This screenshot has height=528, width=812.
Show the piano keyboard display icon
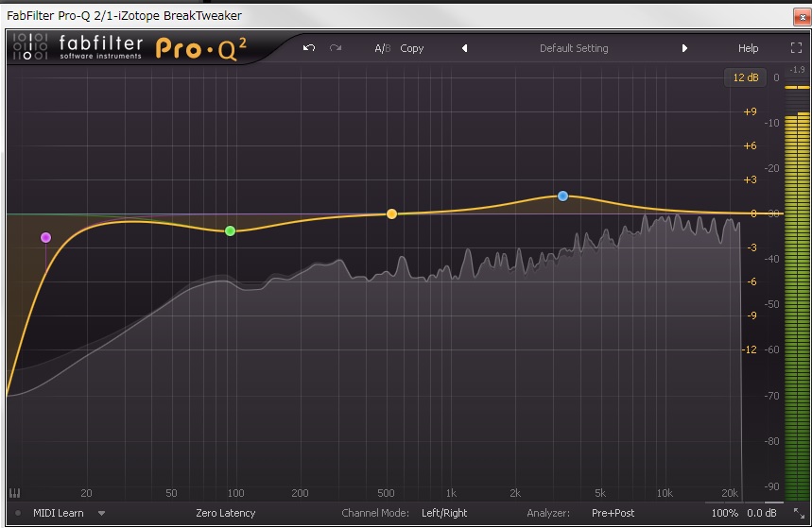click(x=14, y=493)
